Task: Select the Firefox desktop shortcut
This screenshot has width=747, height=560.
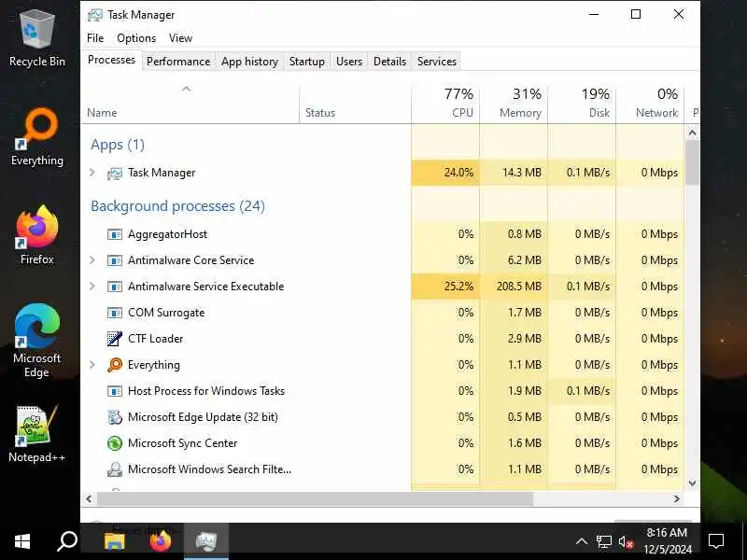Action: 37,236
